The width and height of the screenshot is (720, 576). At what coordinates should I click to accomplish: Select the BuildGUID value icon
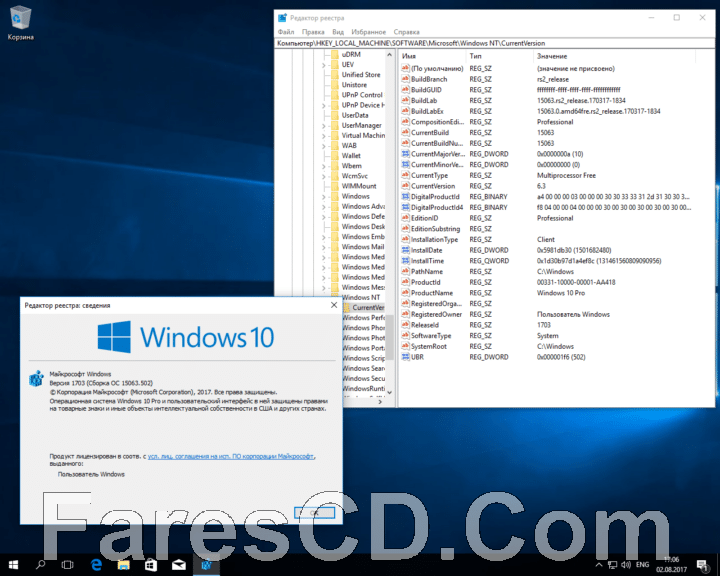(405, 90)
